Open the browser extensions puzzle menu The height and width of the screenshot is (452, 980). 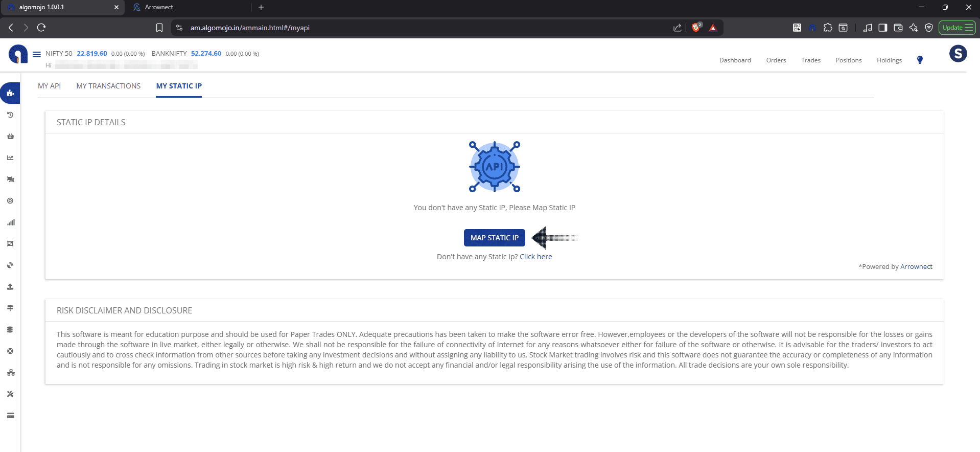pyautogui.click(x=828, y=28)
